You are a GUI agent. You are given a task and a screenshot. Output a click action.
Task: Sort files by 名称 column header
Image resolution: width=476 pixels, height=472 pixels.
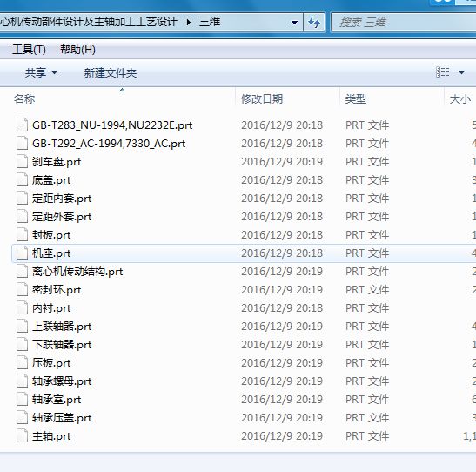(x=24, y=98)
